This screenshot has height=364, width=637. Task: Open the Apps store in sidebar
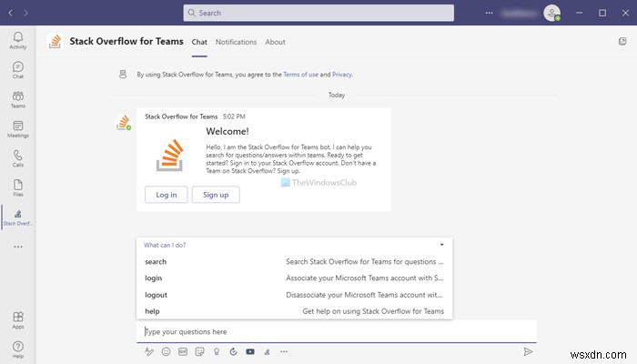pyautogui.click(x=18, y=320)
